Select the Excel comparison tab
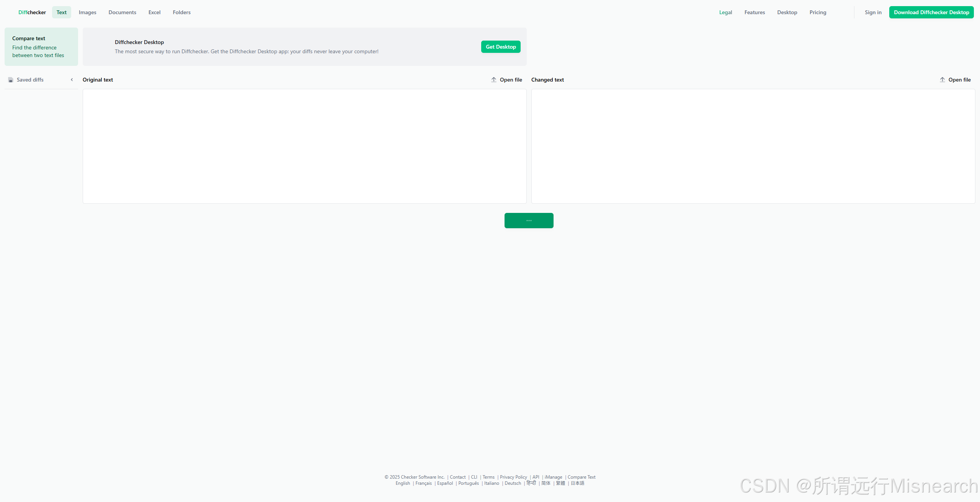The height and width of the screenshot is (502, 980). 154,12
